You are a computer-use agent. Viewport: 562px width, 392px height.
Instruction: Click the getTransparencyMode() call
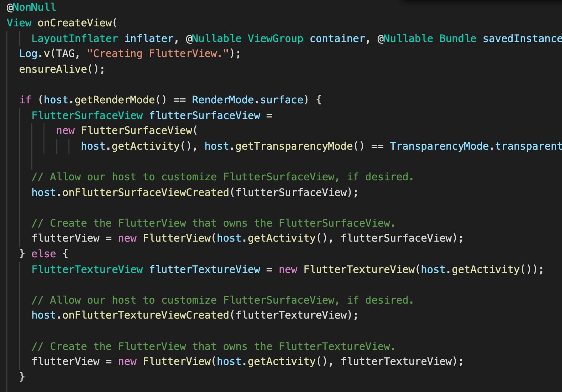[300, 146]
